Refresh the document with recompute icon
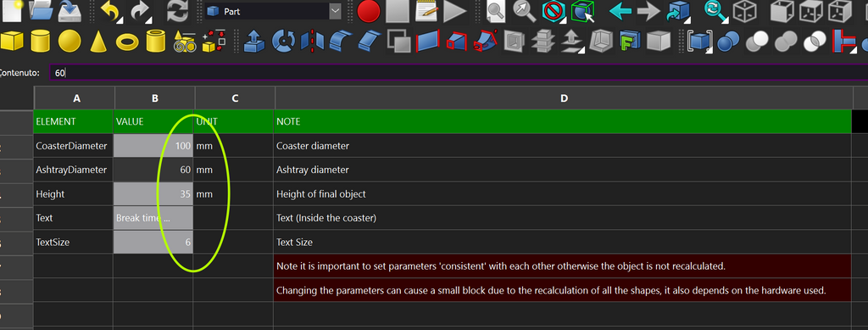 coord(178,11)
